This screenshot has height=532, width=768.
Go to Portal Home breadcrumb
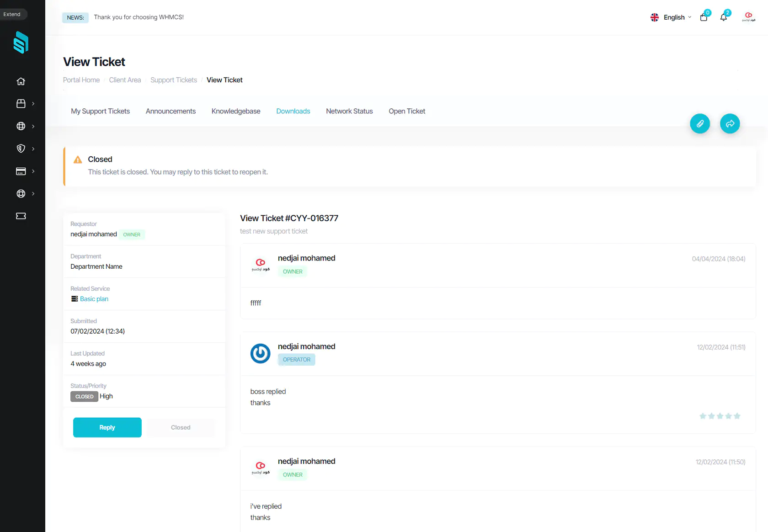coord(81,80)
